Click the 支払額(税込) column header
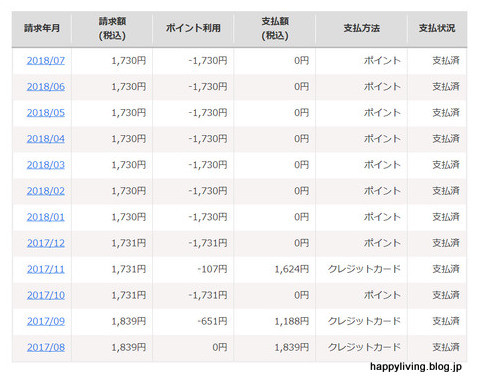The height and width of the screenshot is (386, 478). click(x=275, y=28)
